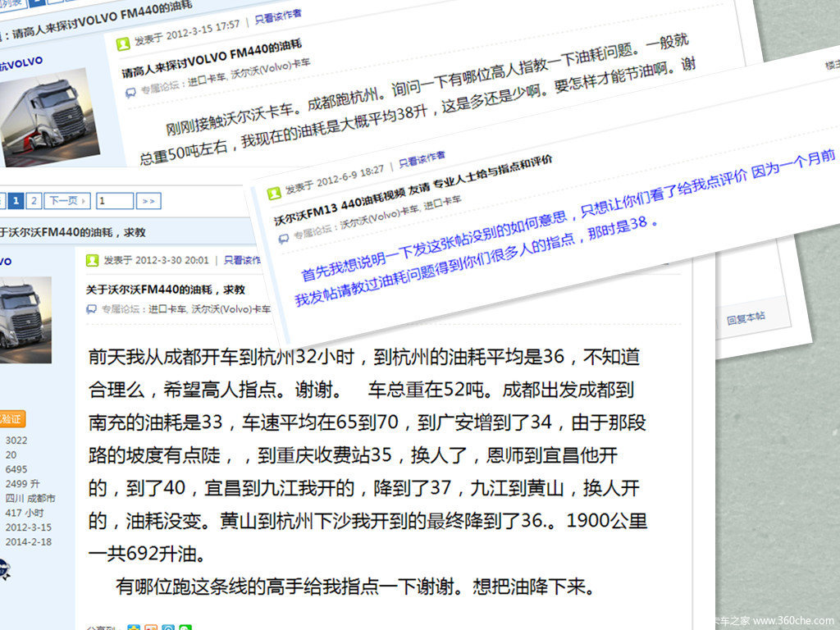This screenshot has width=840, height=630.
Task: Open 沃尔沃(Volvo)卡车 link in 2012-3-15 post
Action: click(270, 69)
